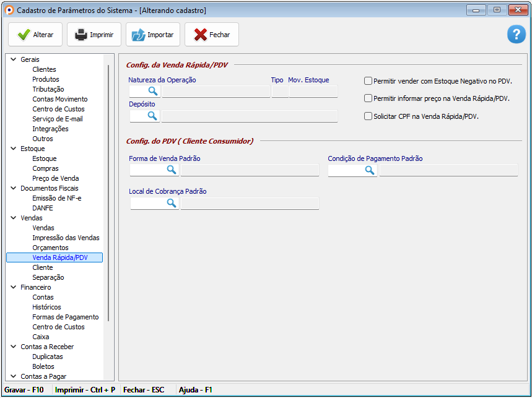
Task: Click the Imprimir printer button
Action: point(94,35)
